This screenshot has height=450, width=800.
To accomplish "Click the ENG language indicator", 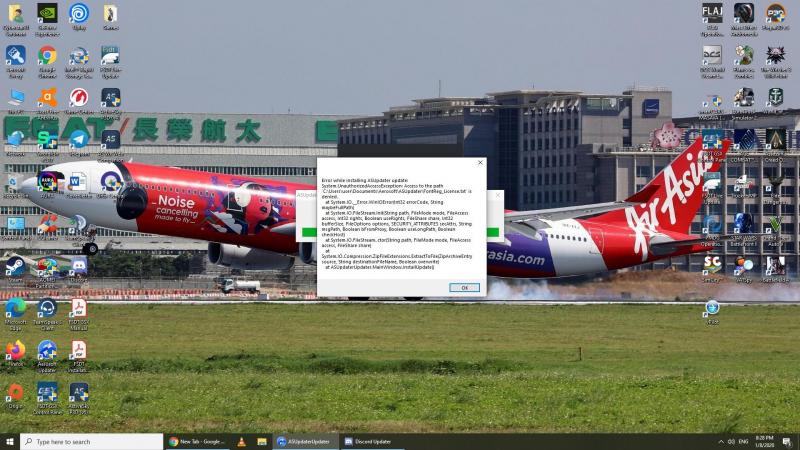I will point(744,442).
